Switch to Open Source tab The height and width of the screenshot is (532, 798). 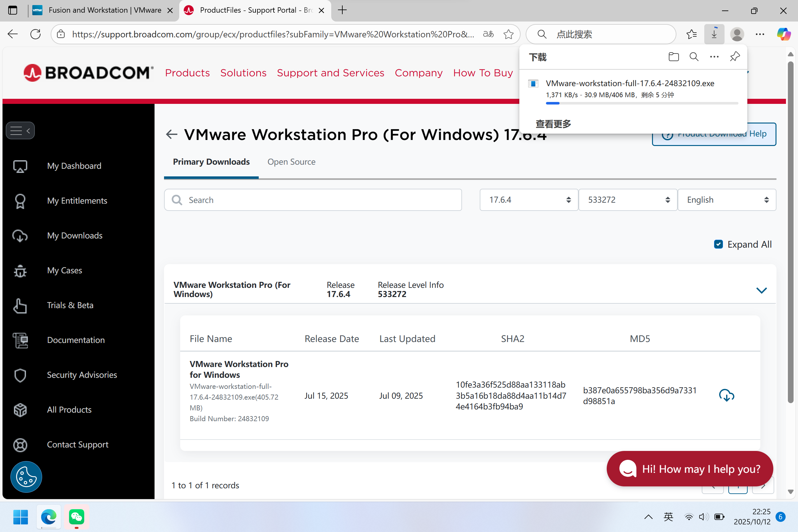(291, 162)
